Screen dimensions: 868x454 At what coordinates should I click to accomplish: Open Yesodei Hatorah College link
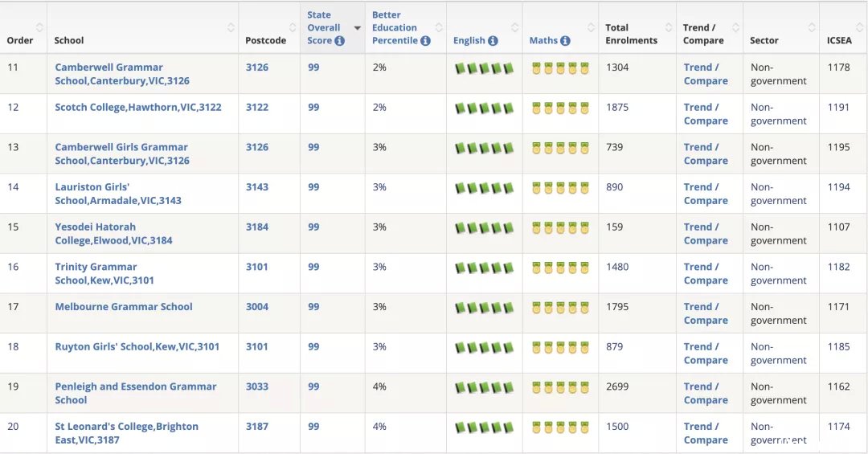(113, 234)
